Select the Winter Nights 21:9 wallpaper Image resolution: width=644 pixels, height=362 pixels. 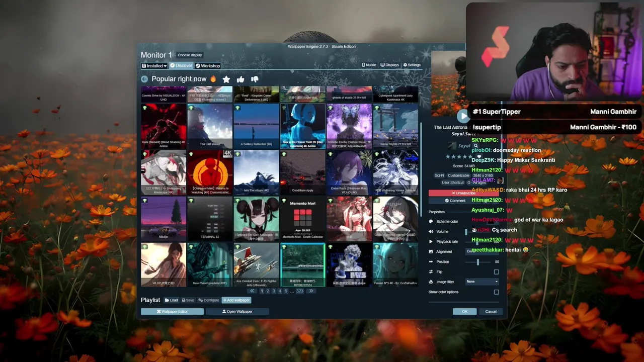click(395, 126)
